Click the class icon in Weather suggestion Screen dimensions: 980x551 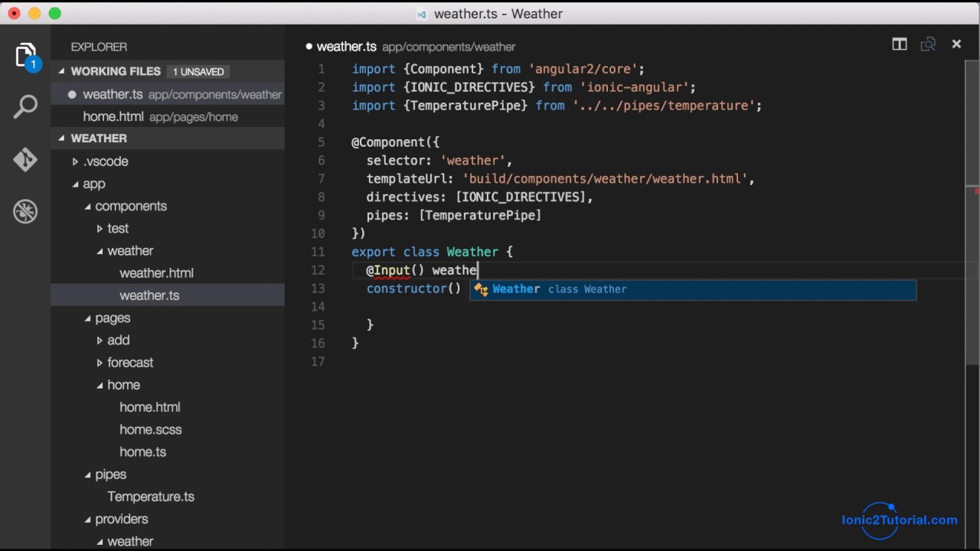[x=481, y=289]
